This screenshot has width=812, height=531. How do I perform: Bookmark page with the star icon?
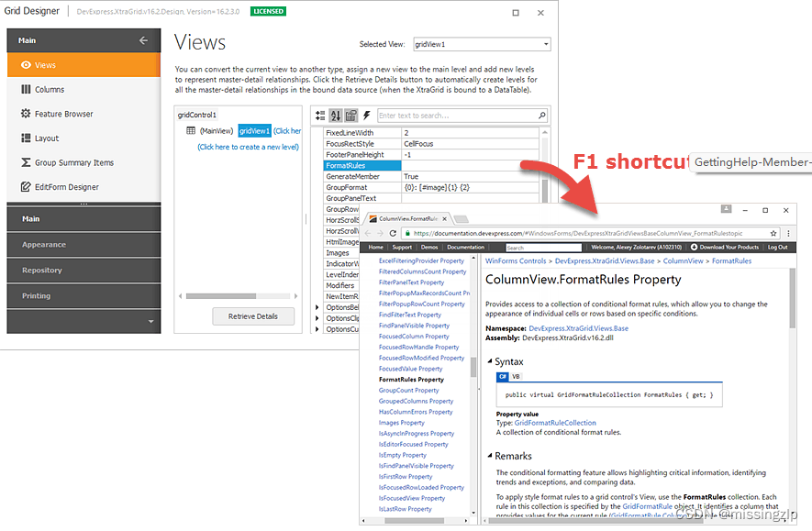pyautogui.click(x=773, y=234)
